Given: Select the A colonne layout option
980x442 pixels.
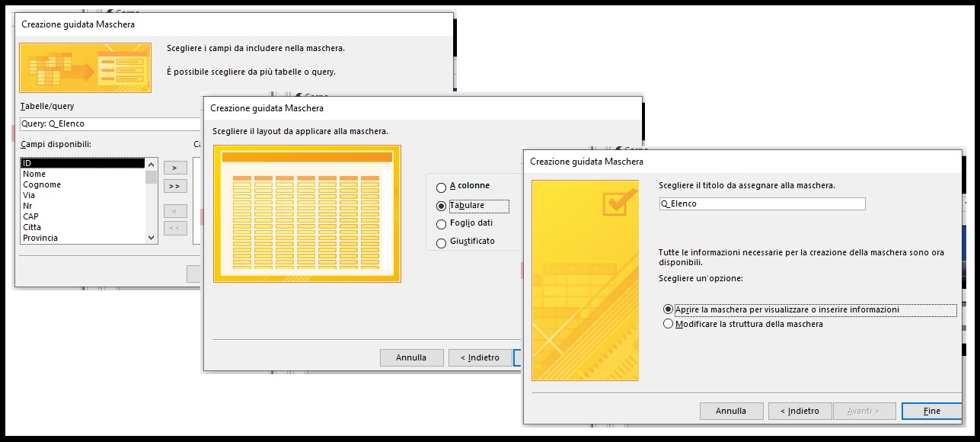Looking at the screenshot, I should [x=463, y=186].
